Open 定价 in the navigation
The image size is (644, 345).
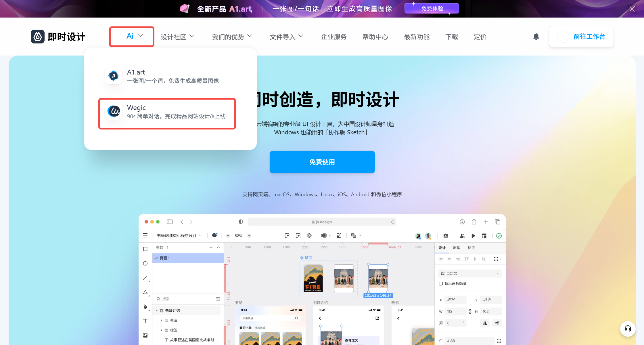[x=480, y=37]
